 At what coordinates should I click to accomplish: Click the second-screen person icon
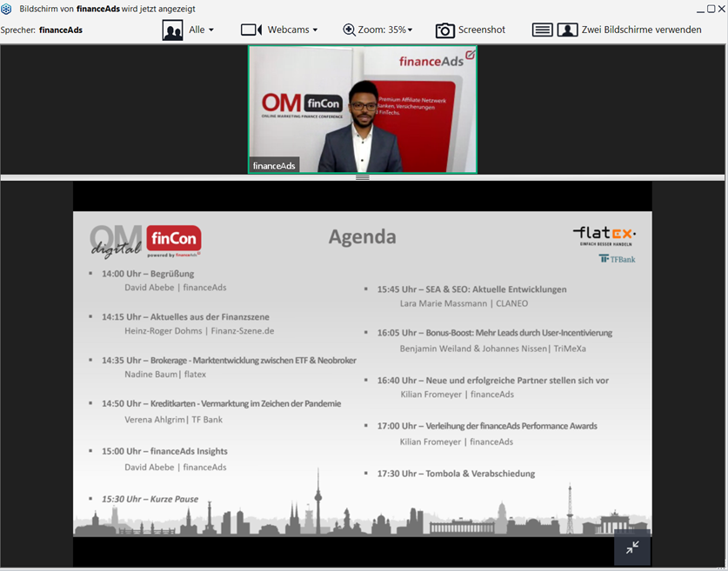pyautogui.click(x=567, y=30)
